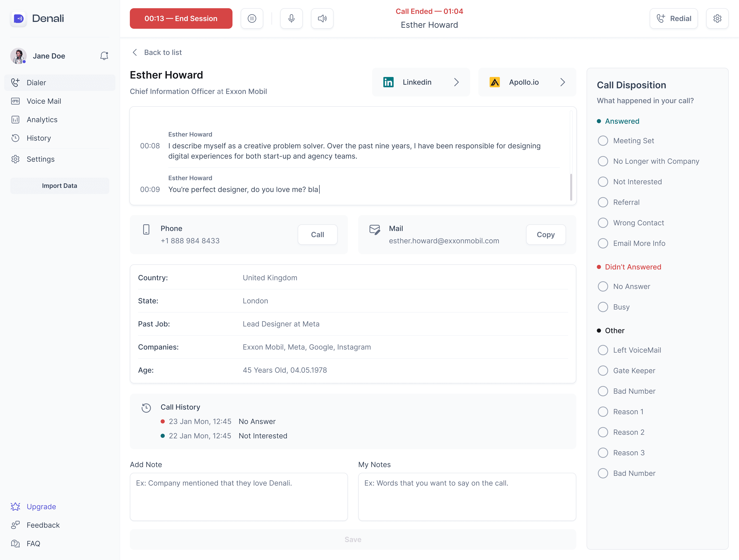
Task: Expand the Apollo.io link chevron
Action: [x=563, y=82]
